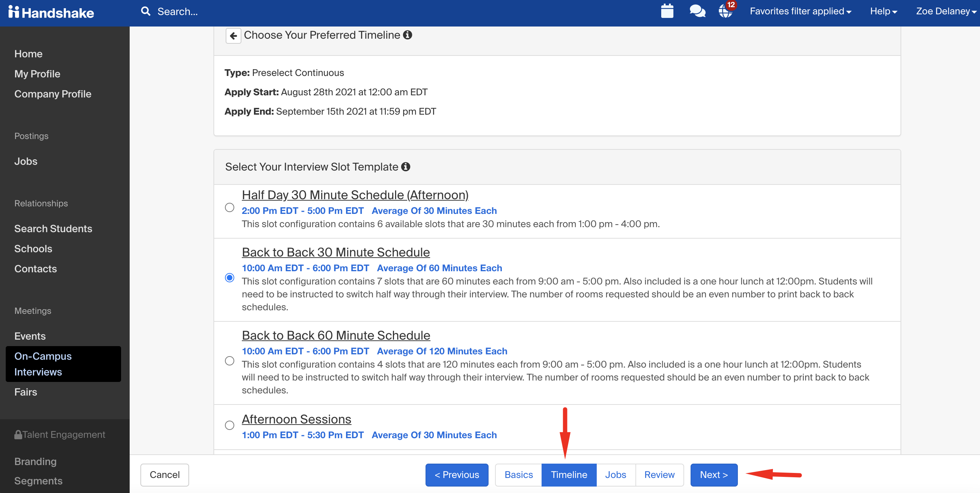Viewport: 980px width, 493px height.
Task: Click the lock icon beside Talent Engagement
Action: (x=18, y=434)
